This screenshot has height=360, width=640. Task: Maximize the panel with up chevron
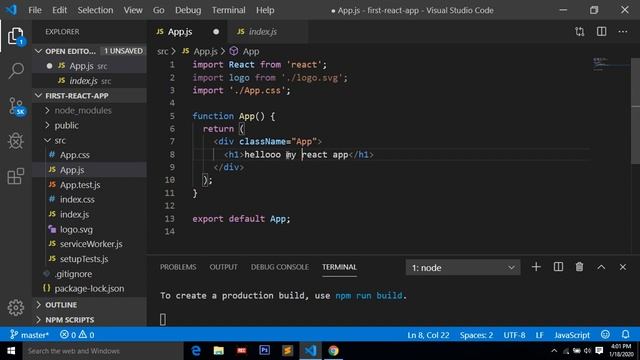tap(601, 267)
